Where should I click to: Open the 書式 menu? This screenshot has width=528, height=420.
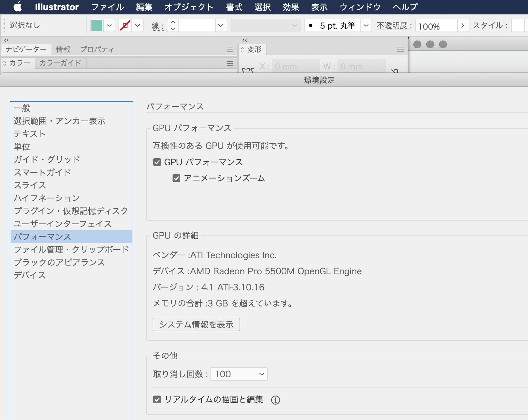coord(234,7)
